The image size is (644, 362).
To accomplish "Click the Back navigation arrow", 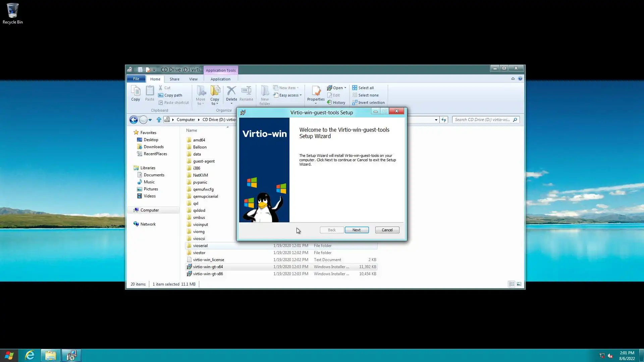I will [x=133, y=120].
